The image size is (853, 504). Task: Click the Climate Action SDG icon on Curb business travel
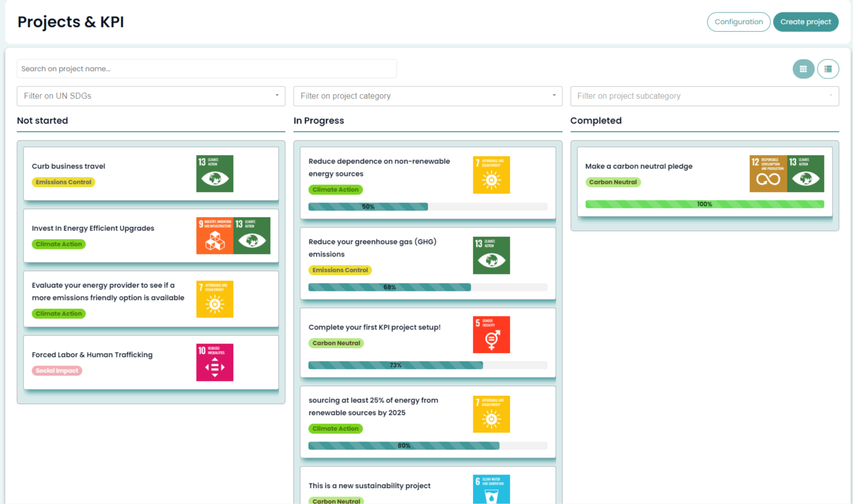[x=215, y=173]
